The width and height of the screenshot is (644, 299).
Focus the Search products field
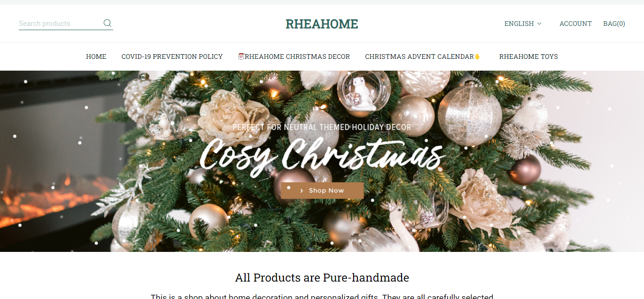tap(60, 24)
